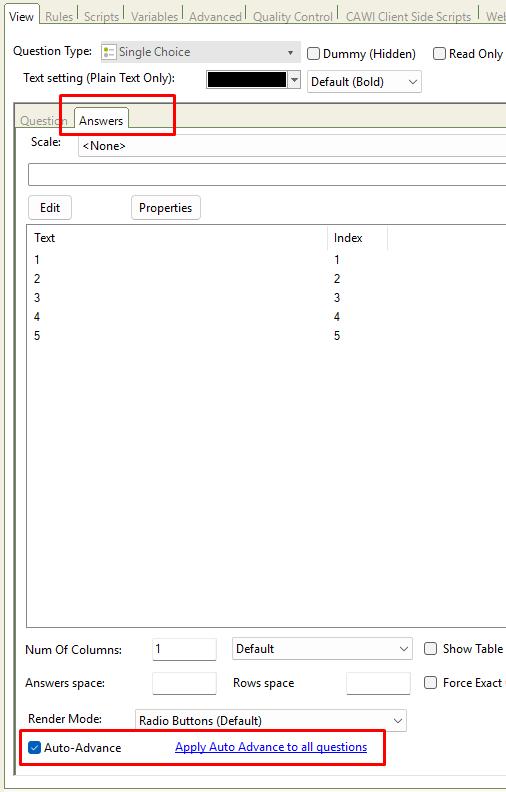Click the Edit answers button
The image size is (506, 792).
(x=50, y=208)
